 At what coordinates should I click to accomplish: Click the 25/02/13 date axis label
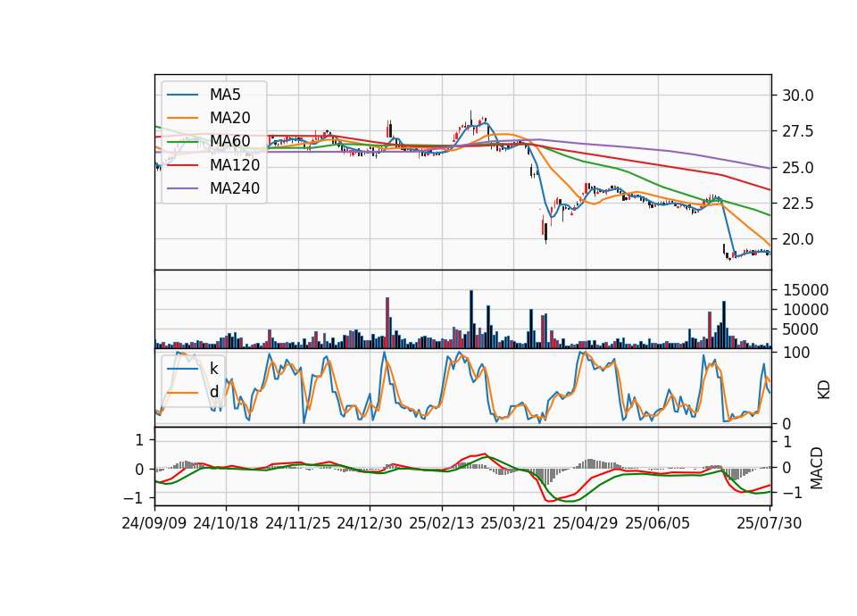[x=442, y=523]
